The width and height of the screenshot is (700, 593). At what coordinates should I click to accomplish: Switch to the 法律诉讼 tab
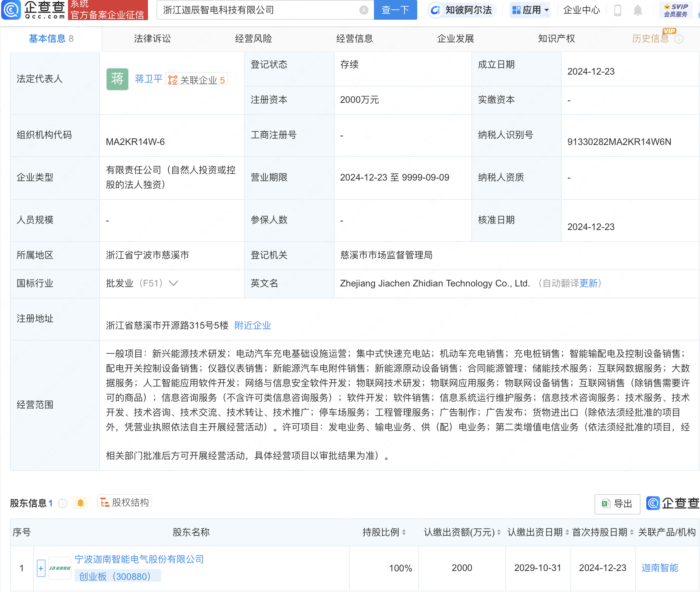click(152, 39)
